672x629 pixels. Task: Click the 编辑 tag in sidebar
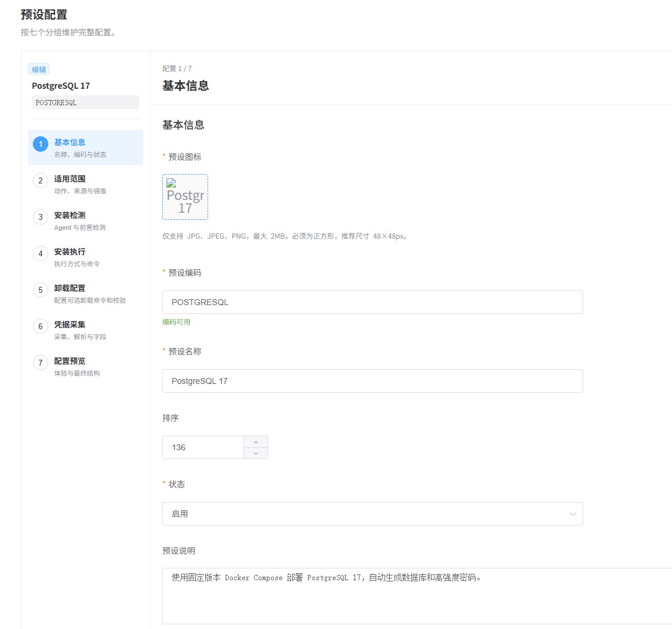39,69
